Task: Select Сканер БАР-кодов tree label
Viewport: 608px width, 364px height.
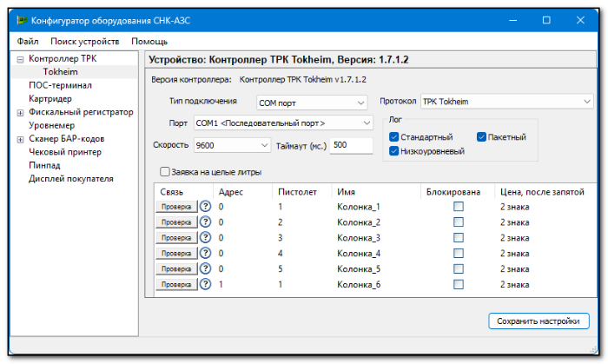Action: click(67, 138)
